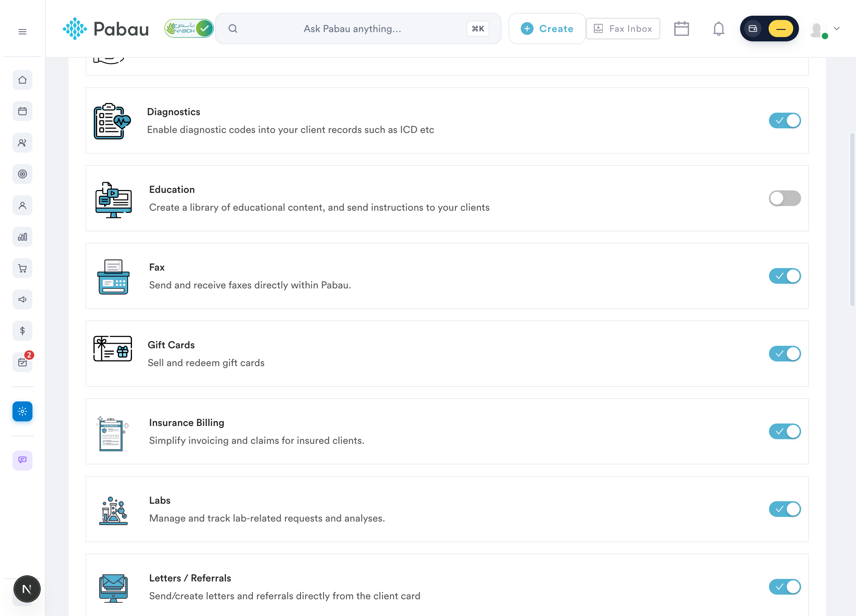The width and height of the screenshot is (856, 616).
Task: Click 'Send and receive faxes directly within Pabau.'
Action: point(250,285)
